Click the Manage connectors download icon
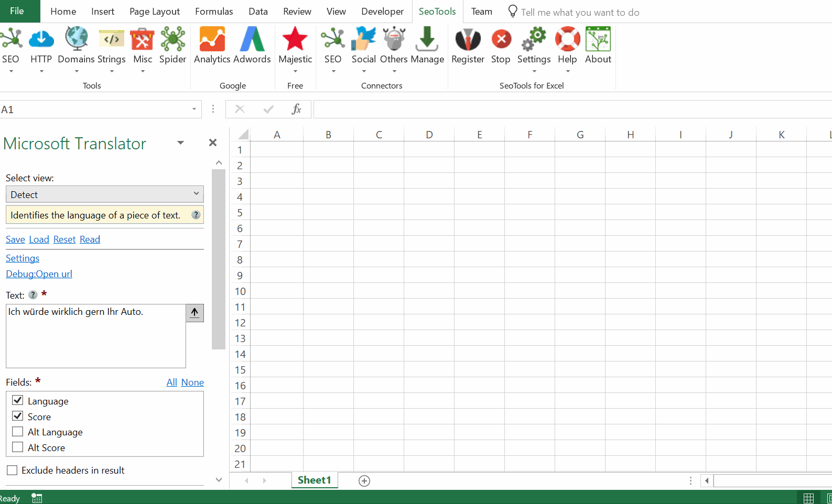This screenshot has width=832, height=504. [x=427, y=40]
